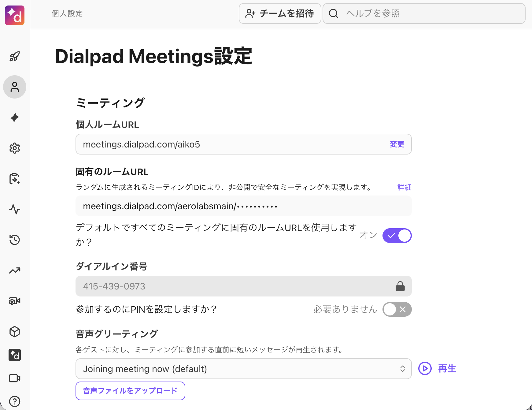
Task: Open the clipboard sparkle icon
Action: click(x=15, y=179)
